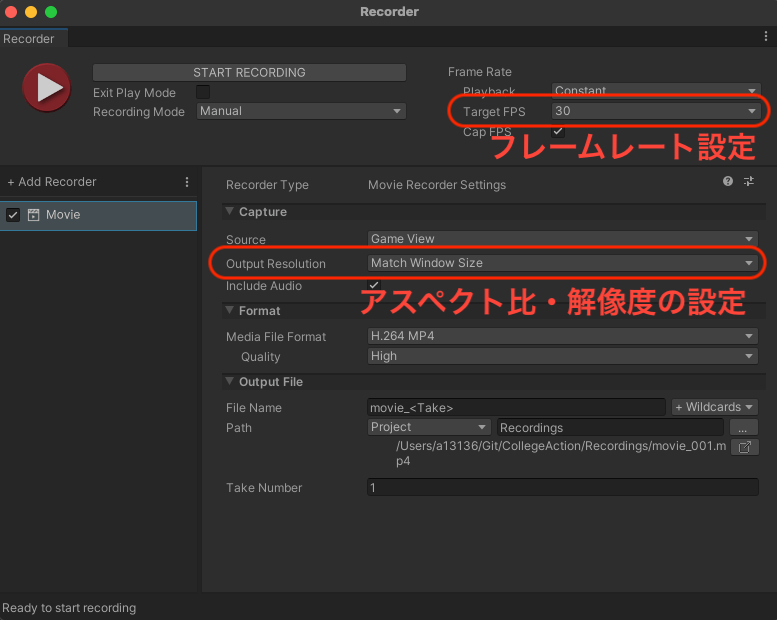Click the browse folder ellipsis button

[x=744, y=427]
